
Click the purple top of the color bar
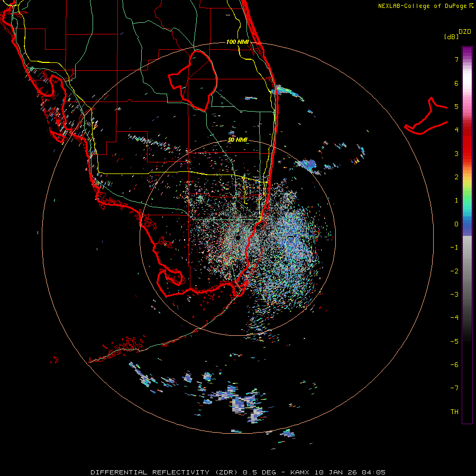(467, 52)
